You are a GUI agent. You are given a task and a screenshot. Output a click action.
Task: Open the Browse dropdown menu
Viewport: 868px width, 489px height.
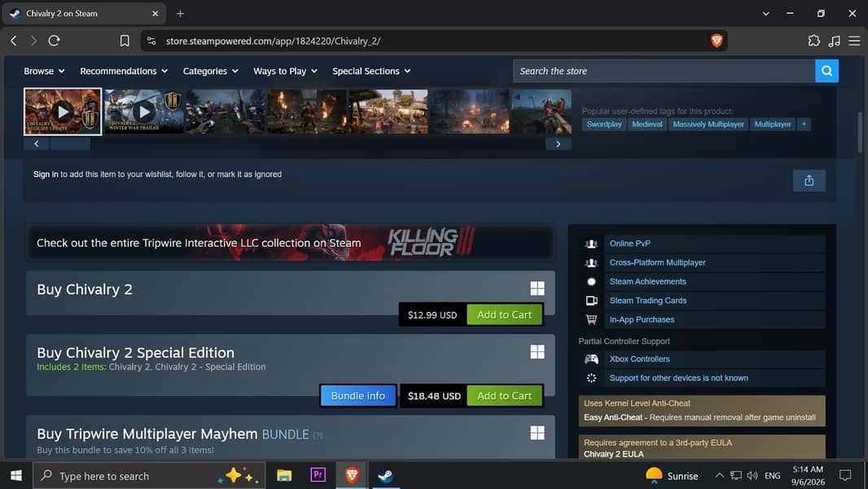44,71
